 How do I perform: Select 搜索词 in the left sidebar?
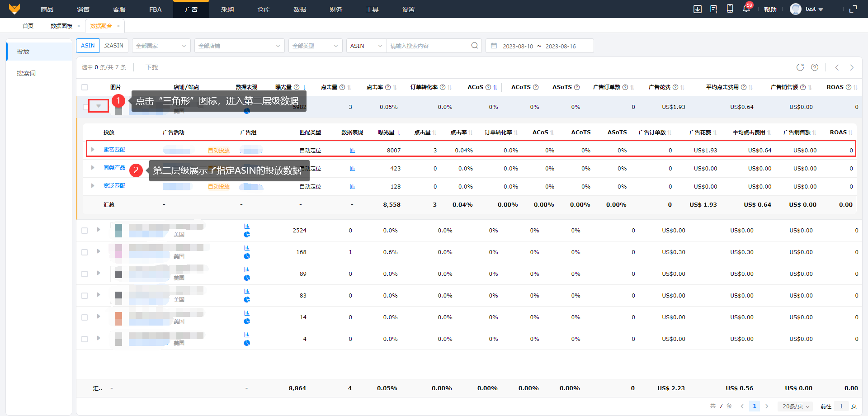[x=26, y=73]
